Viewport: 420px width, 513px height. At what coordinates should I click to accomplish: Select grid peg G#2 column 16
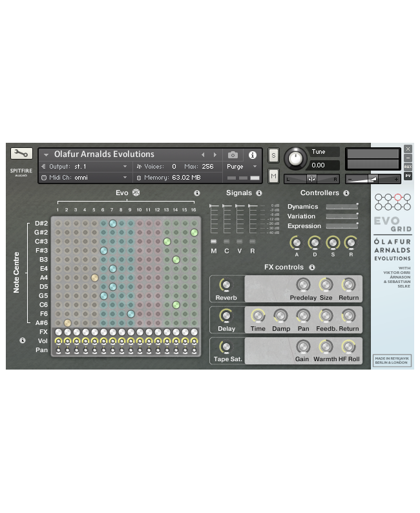coord(194,233)
